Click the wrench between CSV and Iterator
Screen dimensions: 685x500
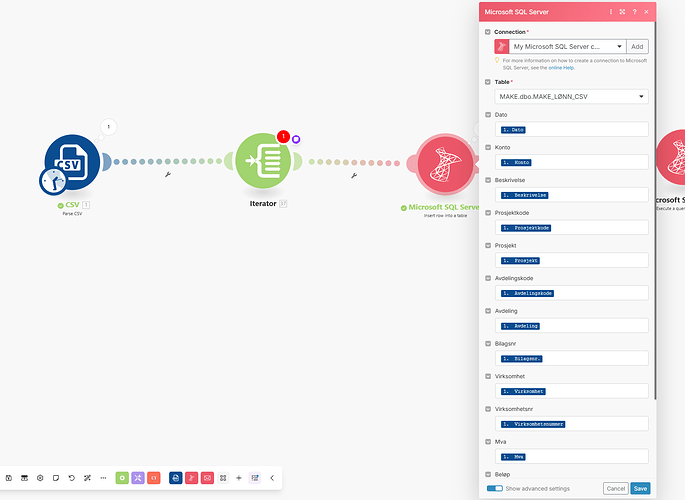pos(168,175)
